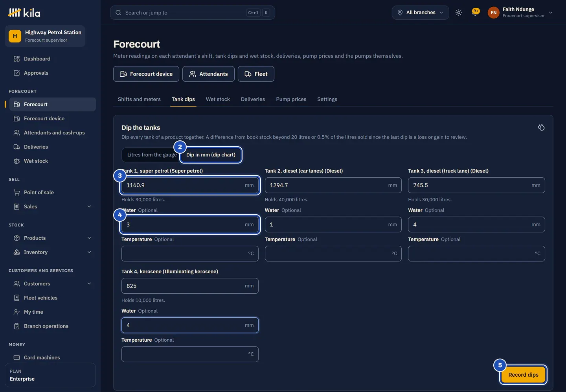Expand the Inventory submenu chevron
566x392 pixels.
pyautogui.click(x=89, y=252)
